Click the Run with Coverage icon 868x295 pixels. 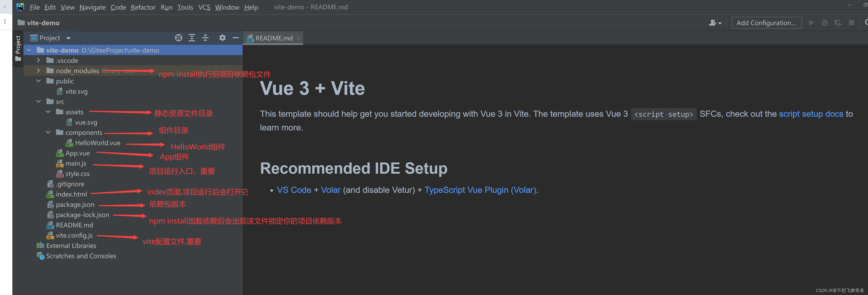(838, 23)
